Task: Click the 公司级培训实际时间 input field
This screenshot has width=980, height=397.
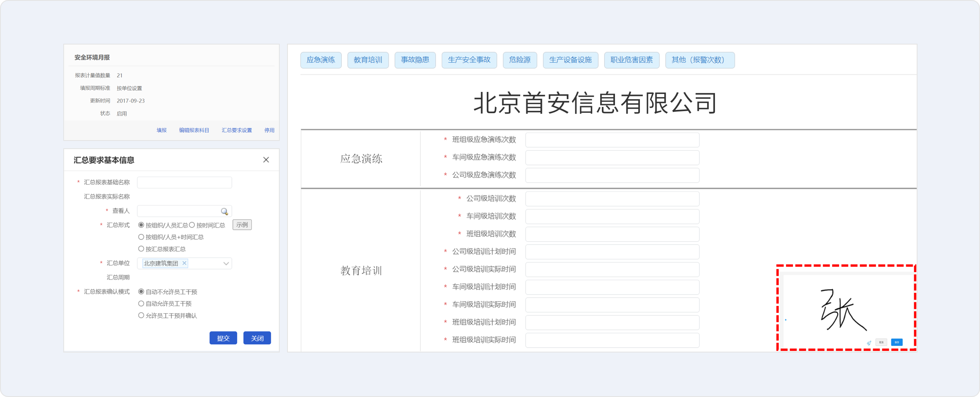Action: (612, 270)
